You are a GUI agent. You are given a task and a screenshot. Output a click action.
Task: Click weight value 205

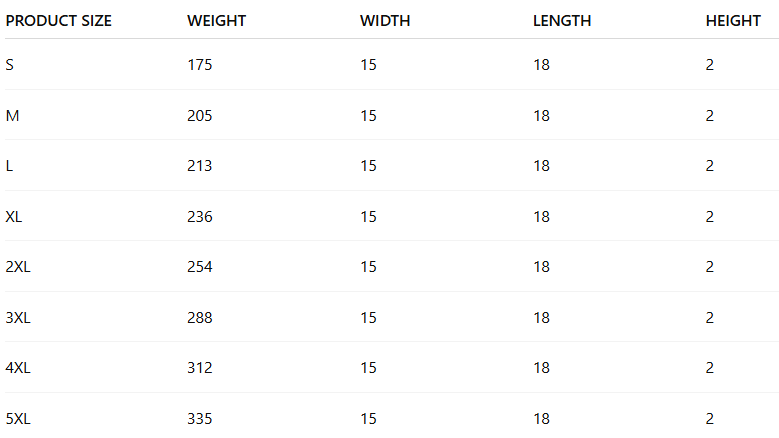[x=200, y=116]
